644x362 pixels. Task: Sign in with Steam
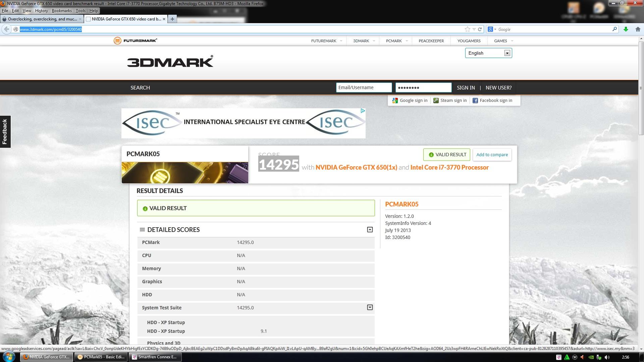point(450,100)
